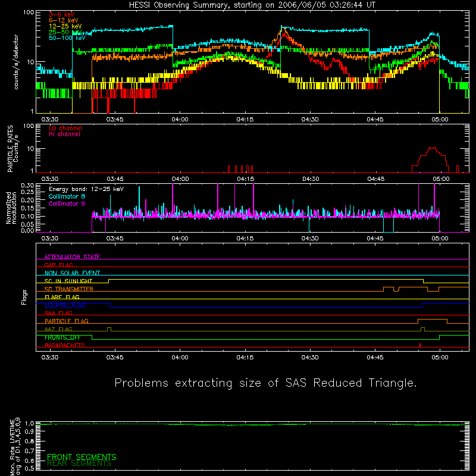Click the red BAD PACKETS spike marker

pos(420,345)
